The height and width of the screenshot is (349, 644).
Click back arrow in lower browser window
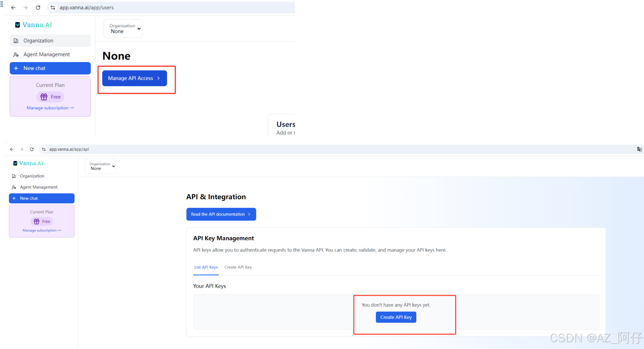pos(12,149)
